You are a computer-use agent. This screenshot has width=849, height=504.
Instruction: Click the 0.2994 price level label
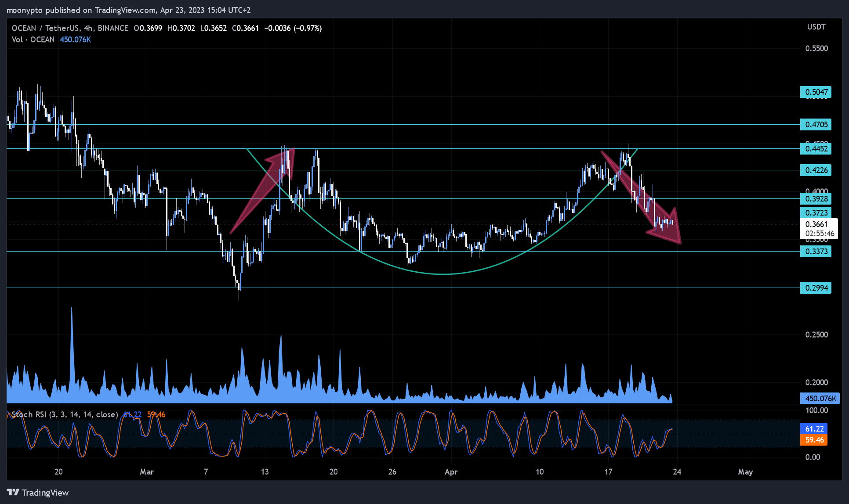[x=816, y=288]
